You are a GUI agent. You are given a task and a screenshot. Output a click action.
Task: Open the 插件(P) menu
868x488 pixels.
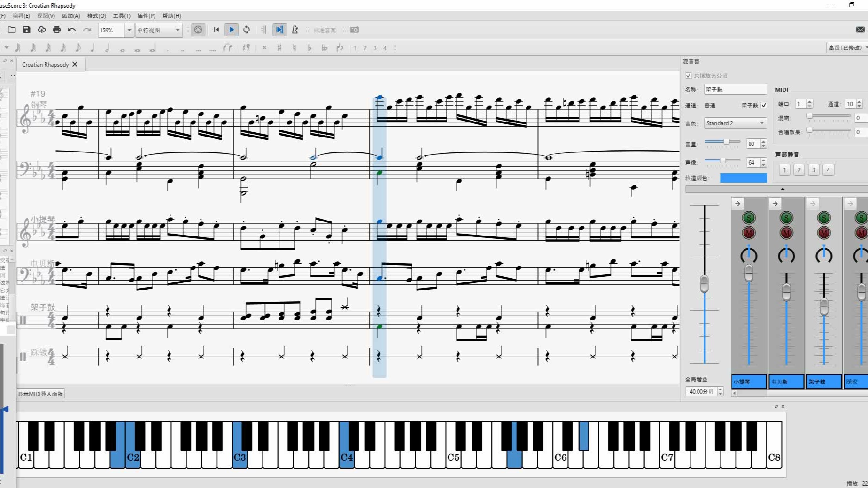pos(146,16)
